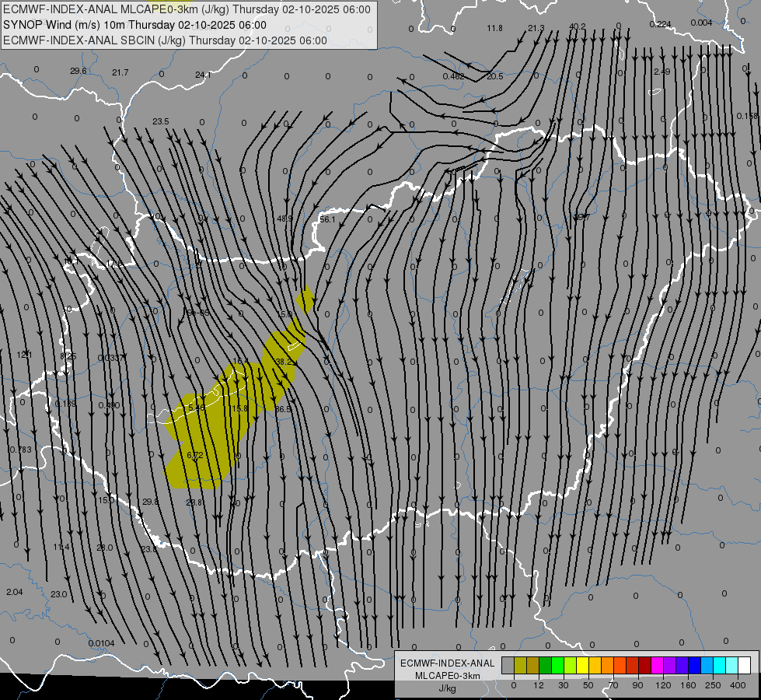The image size is (761, 700).
Task: Click the magenta legend swatch
Action: (657, 666)
